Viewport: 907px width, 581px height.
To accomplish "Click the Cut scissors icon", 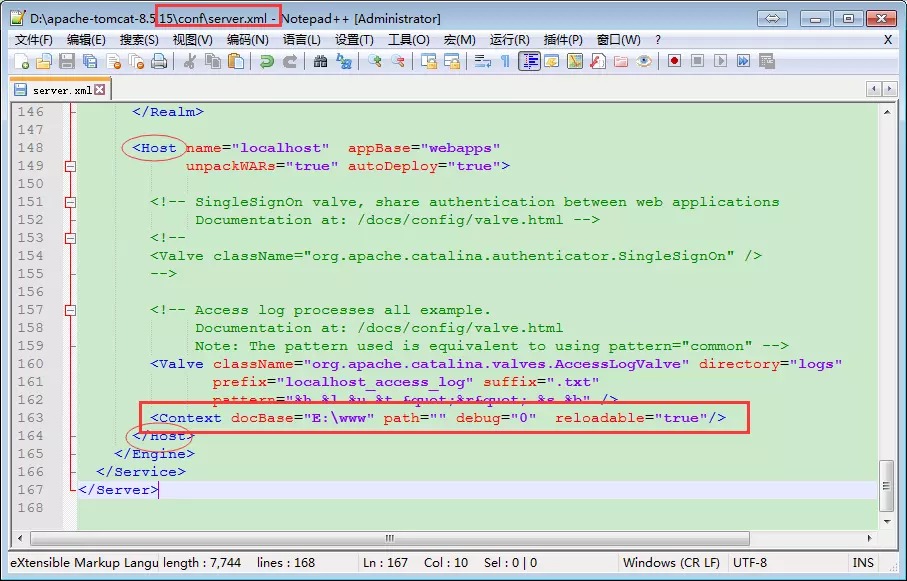I will pyautogui.click(x=189, y=62).
